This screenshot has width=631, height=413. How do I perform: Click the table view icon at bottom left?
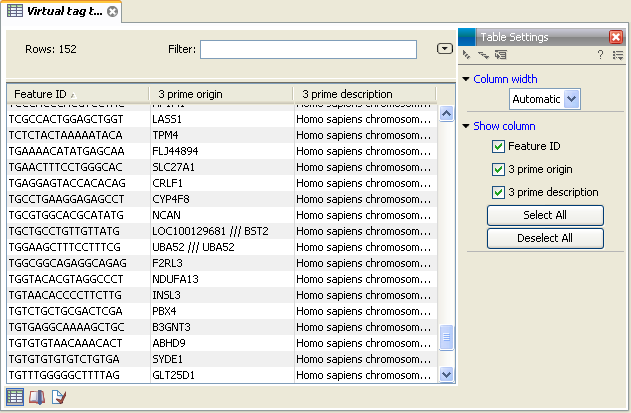[15, 397]
